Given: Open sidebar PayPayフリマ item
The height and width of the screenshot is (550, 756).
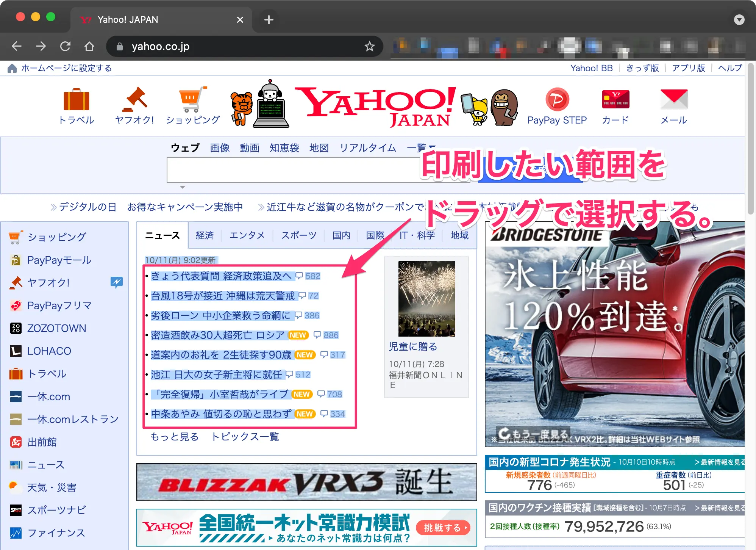Looking at the screenshot, I should (59, 306).
